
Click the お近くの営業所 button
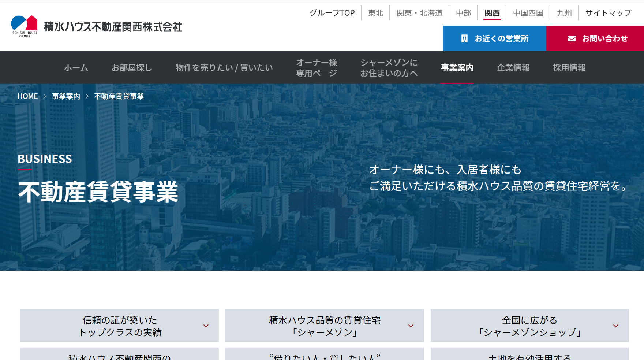coord(495,38)
